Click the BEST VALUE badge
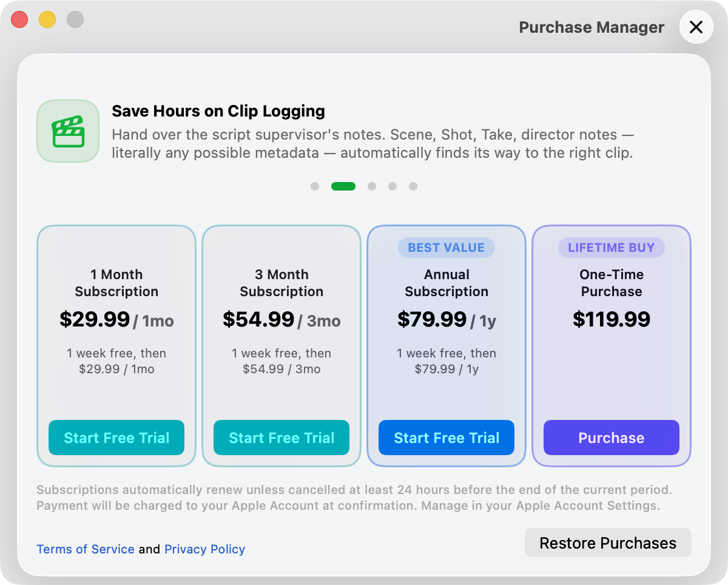The width and height of the screenshot is (728, 585). pyautogui.click(x=447, y=248)
